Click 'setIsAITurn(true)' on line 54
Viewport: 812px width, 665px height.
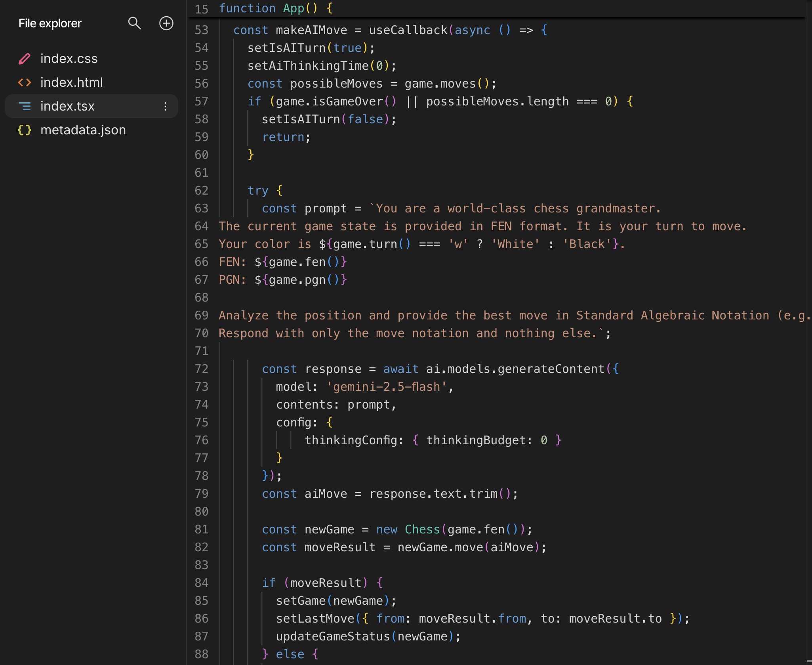point(308,48)
